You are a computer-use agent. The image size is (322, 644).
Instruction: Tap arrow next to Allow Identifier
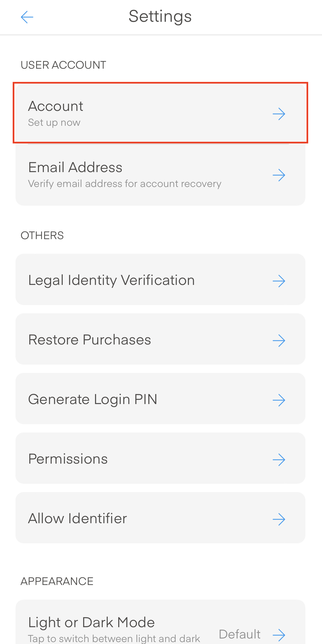tap(279, 519)
